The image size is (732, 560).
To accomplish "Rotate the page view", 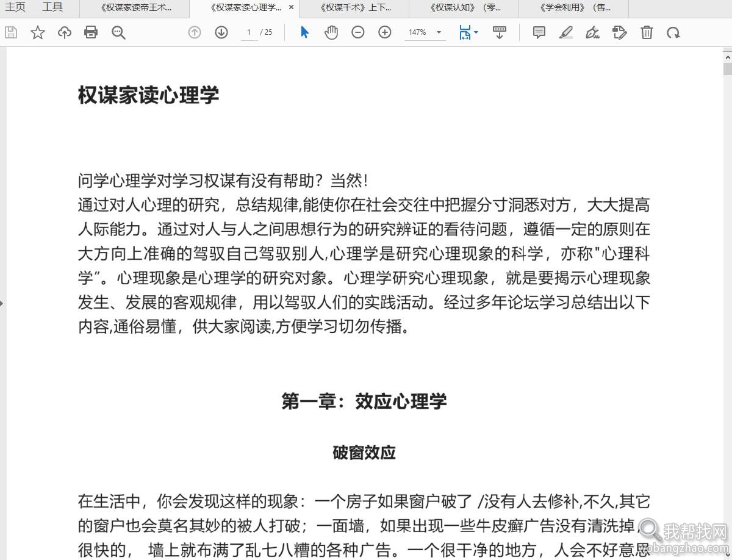I will [x=673, y=32].
